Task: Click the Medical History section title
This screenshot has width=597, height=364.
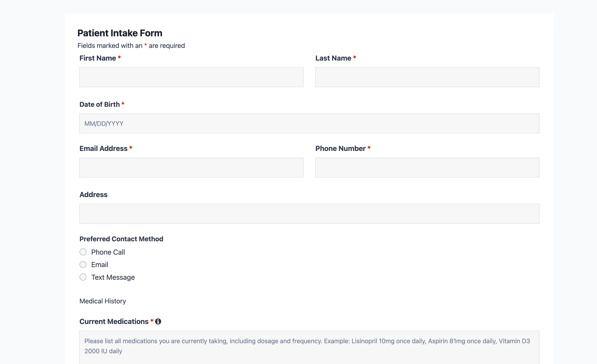Action: [x=103, y=301]
